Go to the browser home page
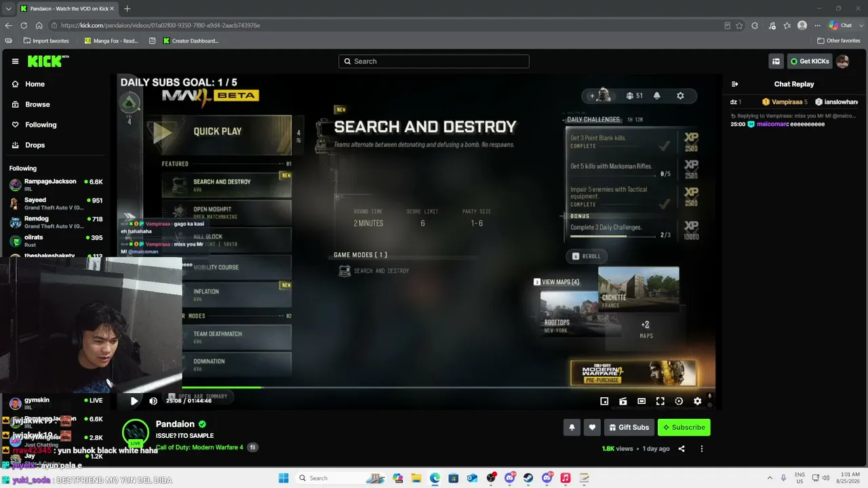868x488 pixels. click(x=39, y=26)
